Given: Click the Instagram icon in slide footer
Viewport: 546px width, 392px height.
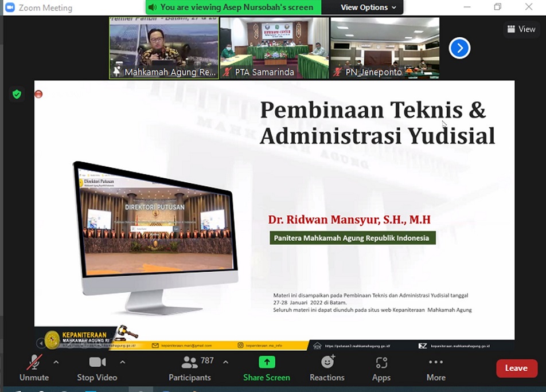Looking at the screenshot, I should pos(240,346).
